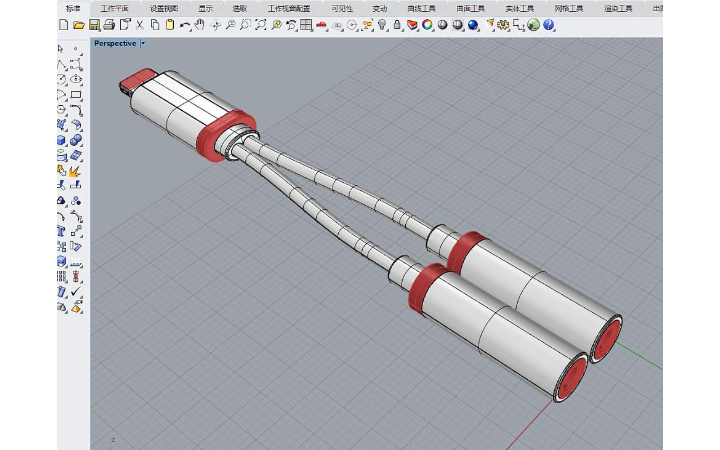Click the Perspective viewport title label

115,44
